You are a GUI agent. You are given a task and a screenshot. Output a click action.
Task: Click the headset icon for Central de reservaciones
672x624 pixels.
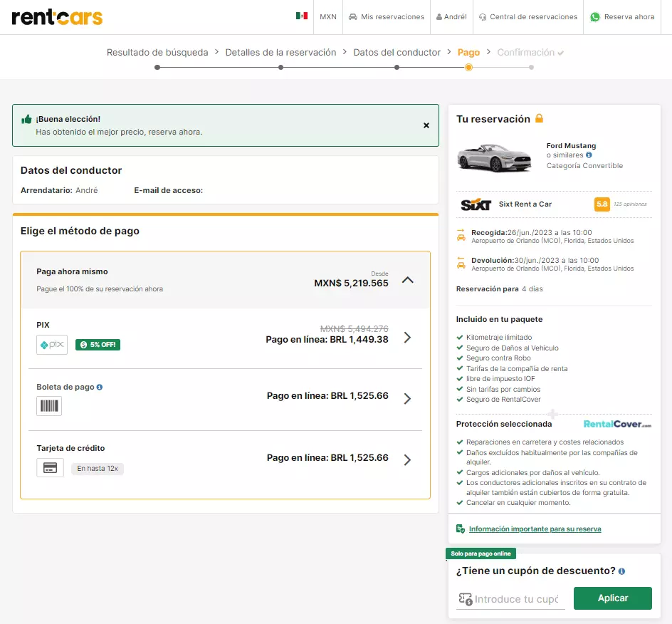[x=481, y=16]
